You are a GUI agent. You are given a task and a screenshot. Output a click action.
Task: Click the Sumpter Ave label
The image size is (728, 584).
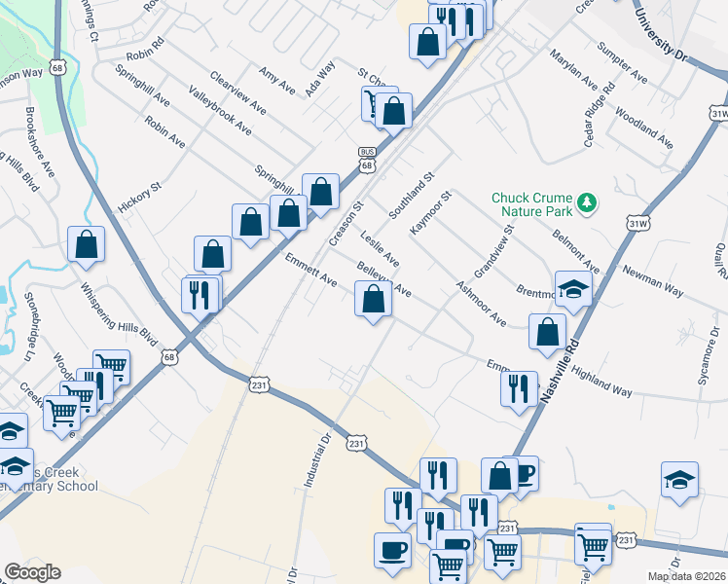pos(622,62)
